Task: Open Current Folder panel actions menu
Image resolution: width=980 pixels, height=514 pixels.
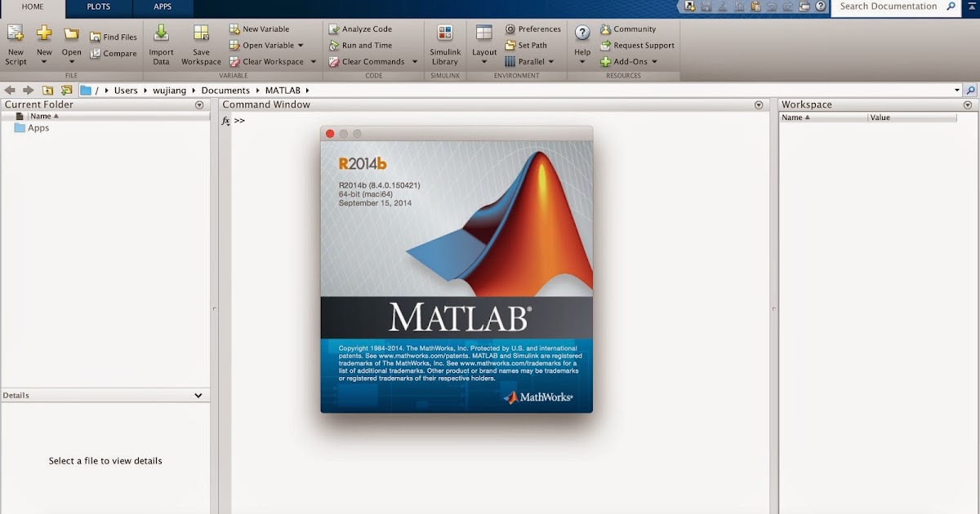Action: [199, 105]
